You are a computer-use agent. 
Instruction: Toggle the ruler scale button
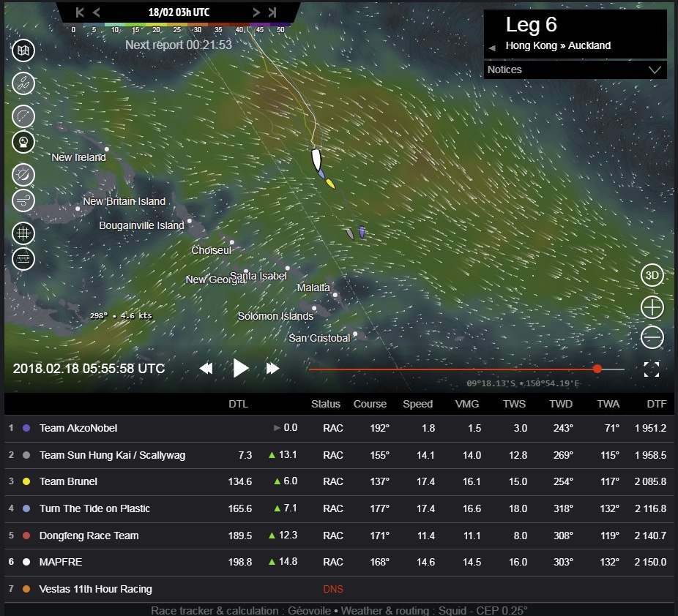23,259
